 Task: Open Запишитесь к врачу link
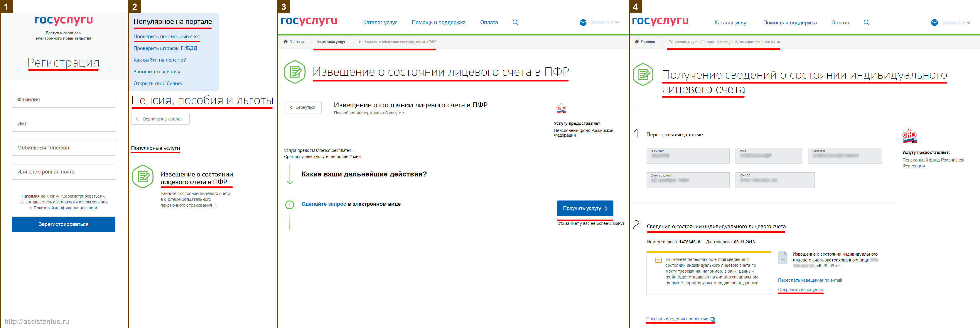(157, 72)
